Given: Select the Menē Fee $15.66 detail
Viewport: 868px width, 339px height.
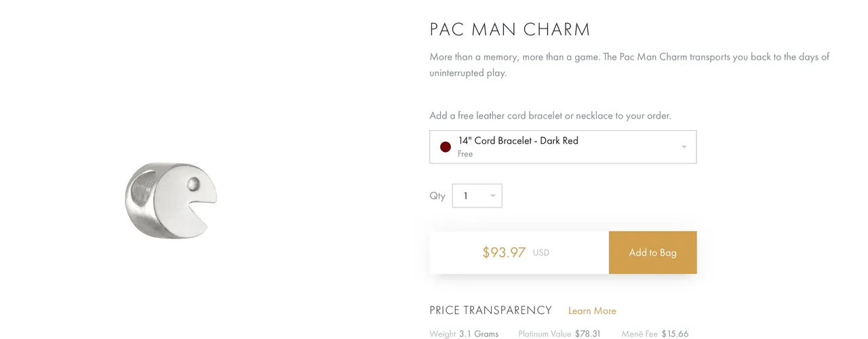Looking at the screenshot, I should [655, 334].
